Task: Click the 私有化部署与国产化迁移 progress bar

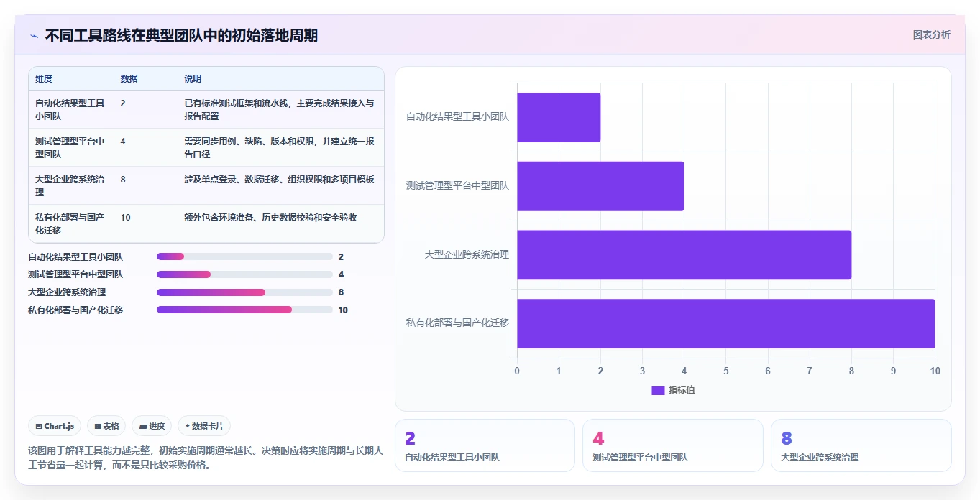Action: point(244,310)
